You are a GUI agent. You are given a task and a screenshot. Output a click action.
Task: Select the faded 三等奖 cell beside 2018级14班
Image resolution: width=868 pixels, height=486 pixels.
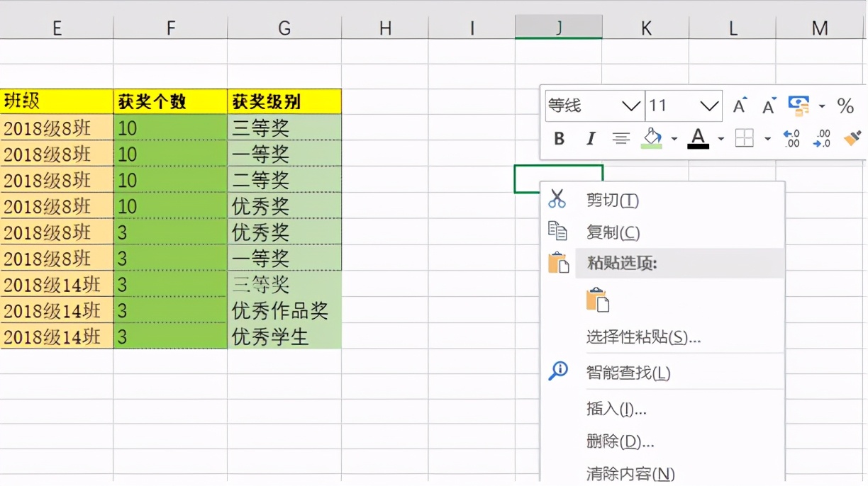284,284
